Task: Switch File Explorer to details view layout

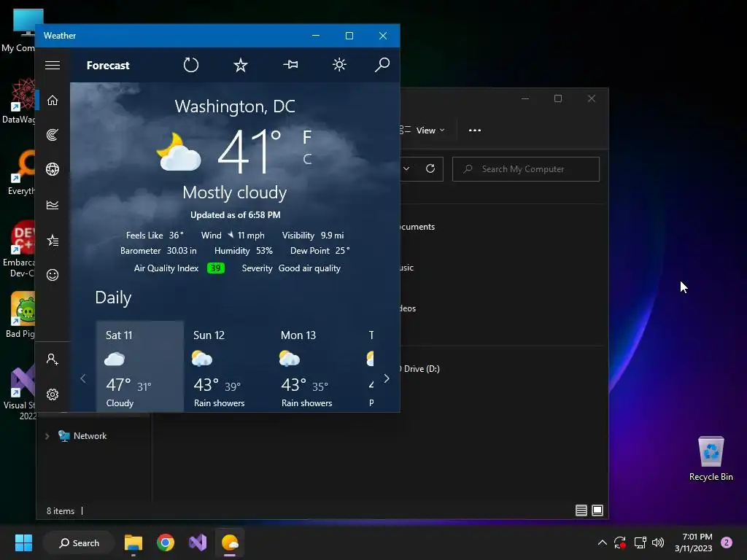Action: (581, 510)
